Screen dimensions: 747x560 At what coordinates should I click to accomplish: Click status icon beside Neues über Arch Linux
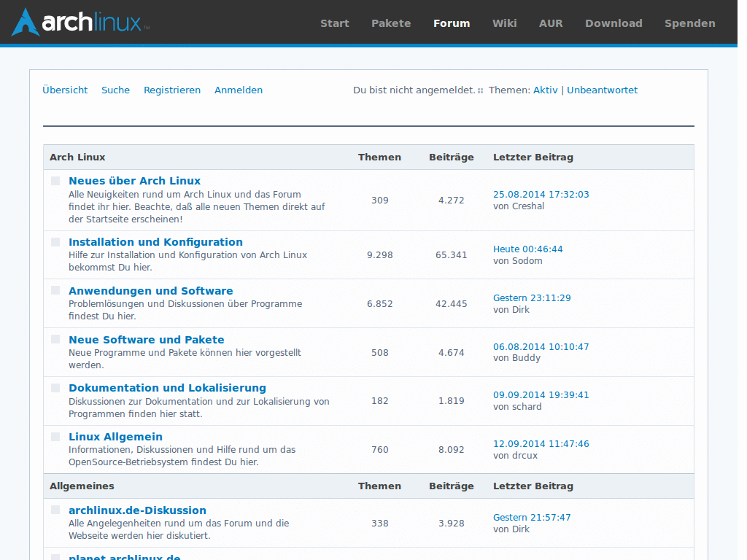pos(55,181)
